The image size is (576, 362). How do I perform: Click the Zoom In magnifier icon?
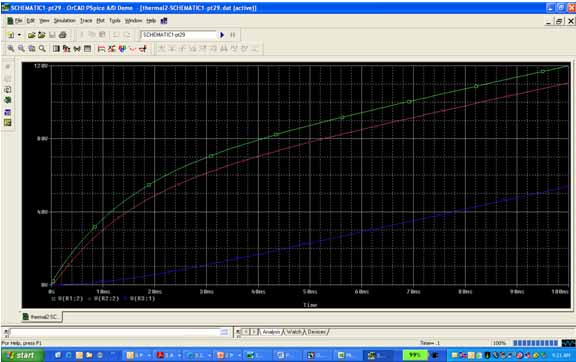click(x=11, y=49)
